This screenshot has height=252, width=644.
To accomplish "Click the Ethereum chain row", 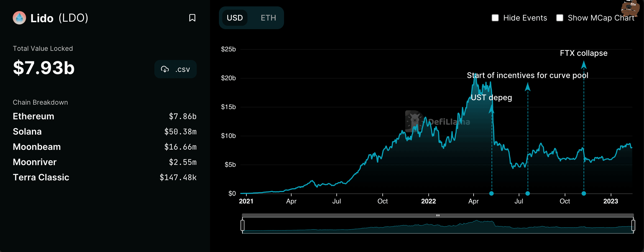I will [105, 116].
